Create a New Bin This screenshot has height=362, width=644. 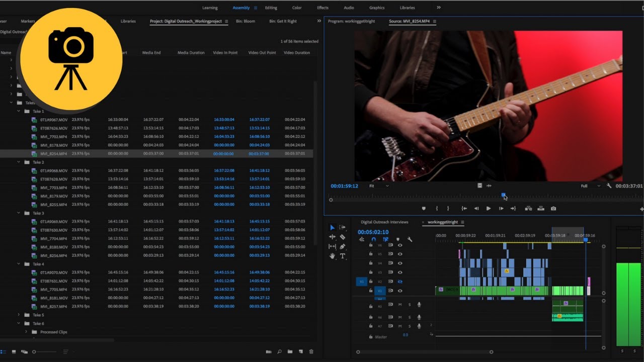290,351
